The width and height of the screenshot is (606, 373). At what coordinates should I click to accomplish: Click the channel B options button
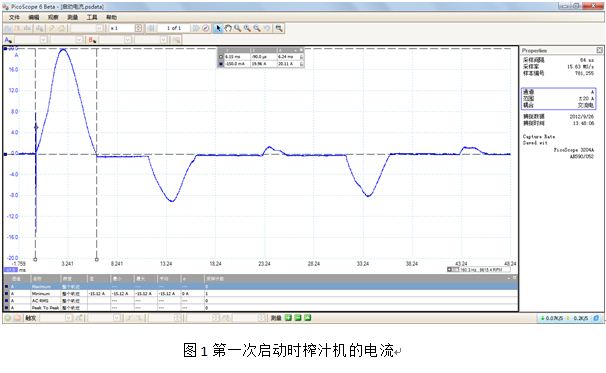(x=92, y=40)
